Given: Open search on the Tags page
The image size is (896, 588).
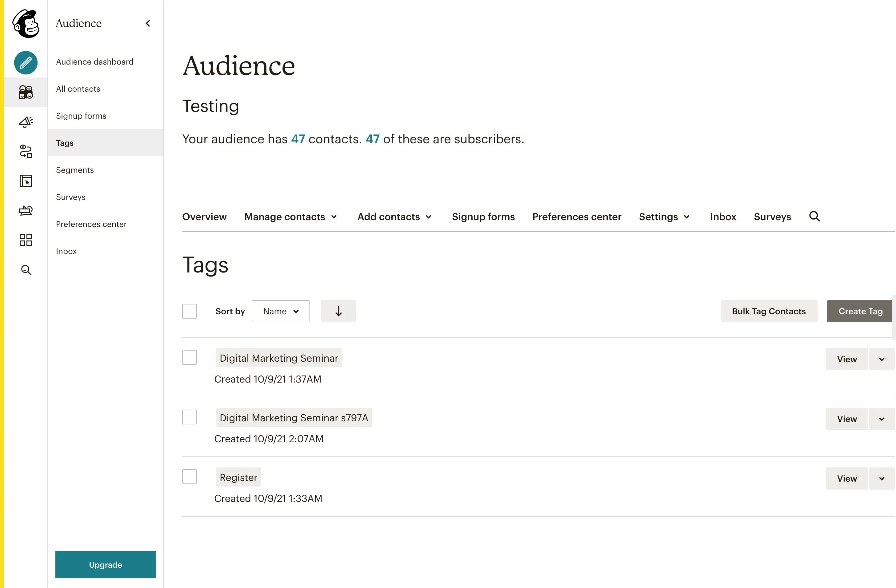Looking at the screenshot, I should coord(814,216).
